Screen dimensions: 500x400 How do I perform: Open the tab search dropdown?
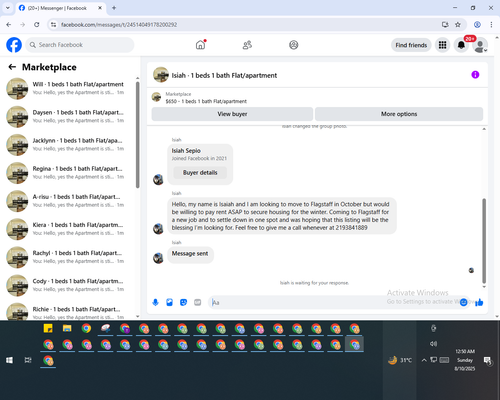coord(8,8)
